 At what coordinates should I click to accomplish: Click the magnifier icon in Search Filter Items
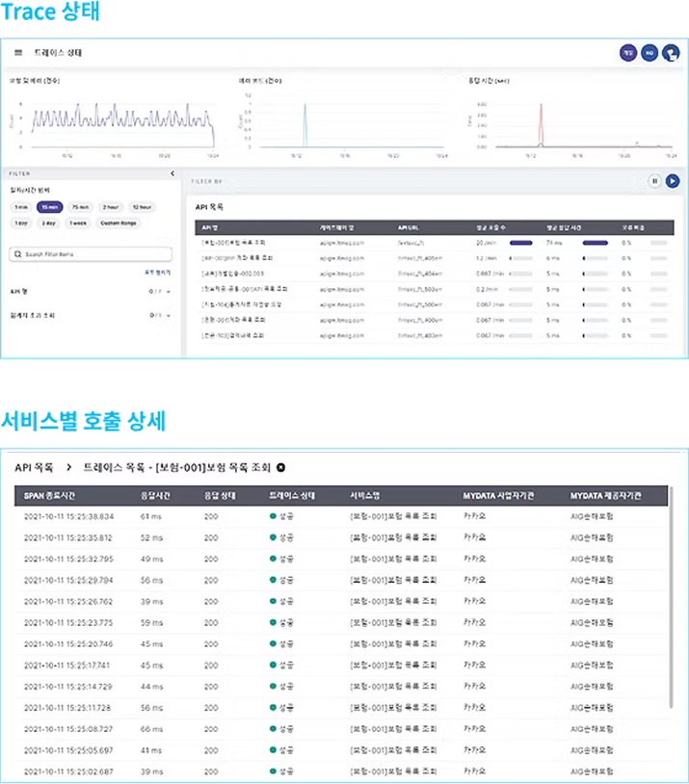click(18, 254)
